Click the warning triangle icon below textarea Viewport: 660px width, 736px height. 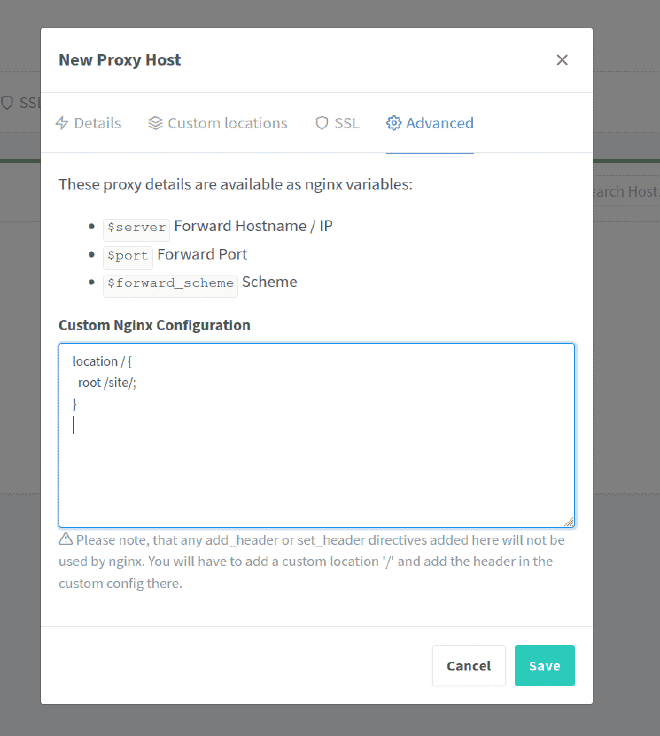66,539
